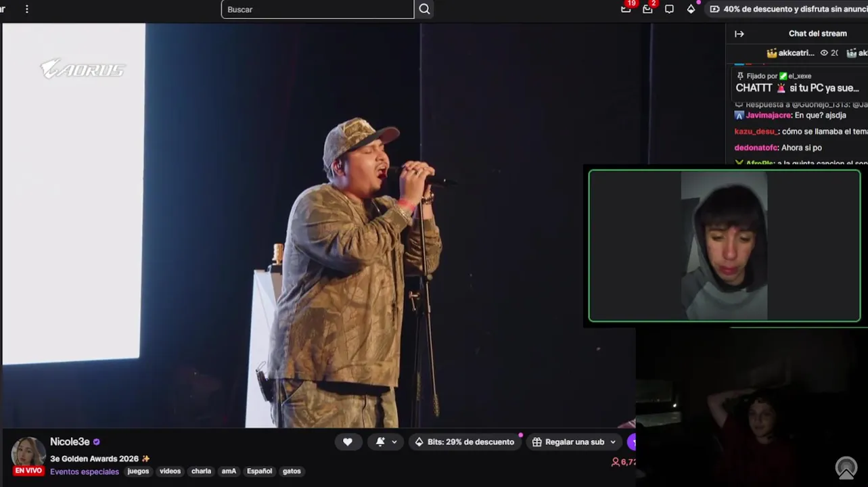Click the 40% de descuento ad-free offer
The height and width of the screenshot is (487, 868).
tap(788, 9)
